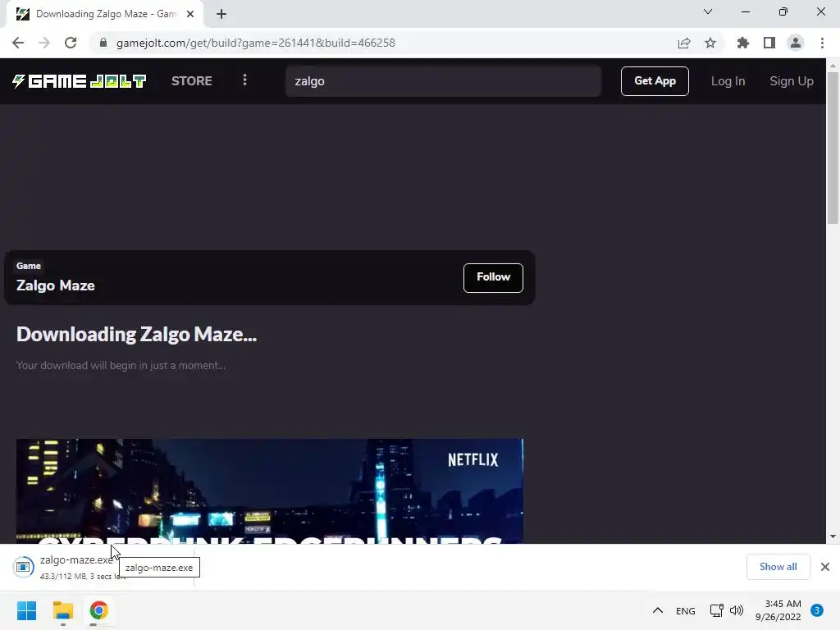Open the notification badge showing 3
Image resolution: width=840 pixels, height=630 pixels.
tap(817, 610)
